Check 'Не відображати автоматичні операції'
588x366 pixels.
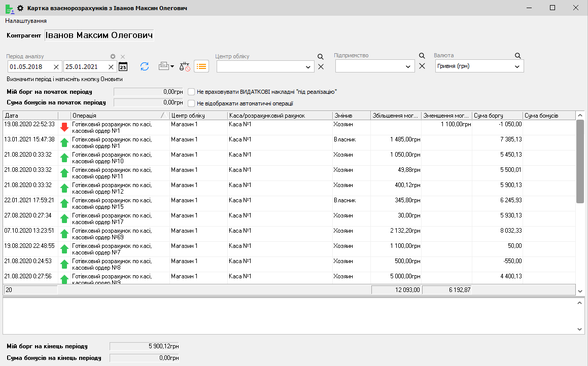coord(192,103)
